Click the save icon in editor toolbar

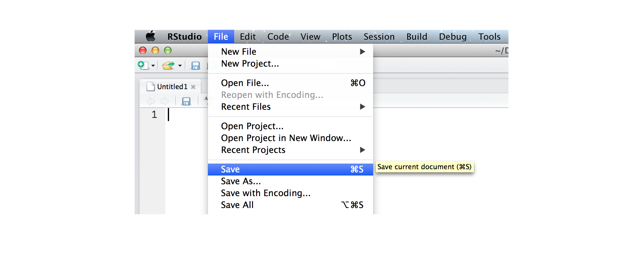[186, 101]
